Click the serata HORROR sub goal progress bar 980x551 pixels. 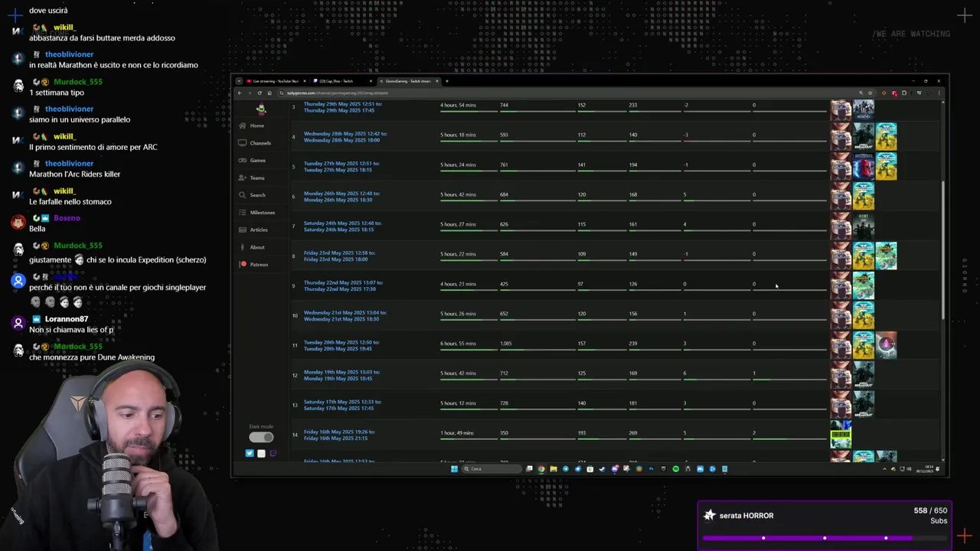coord(825,538)
